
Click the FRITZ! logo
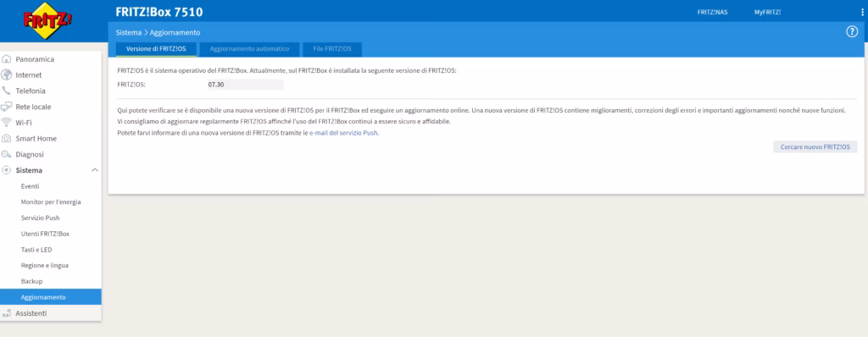47,21
